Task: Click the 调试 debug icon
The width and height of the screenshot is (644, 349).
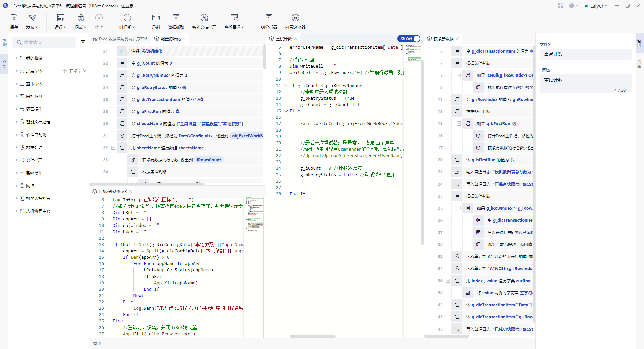Action: (x=80, y=18)
